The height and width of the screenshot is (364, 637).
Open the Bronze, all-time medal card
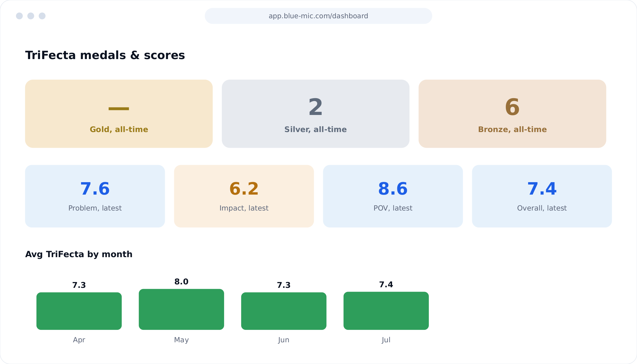[x=512, y=114]
